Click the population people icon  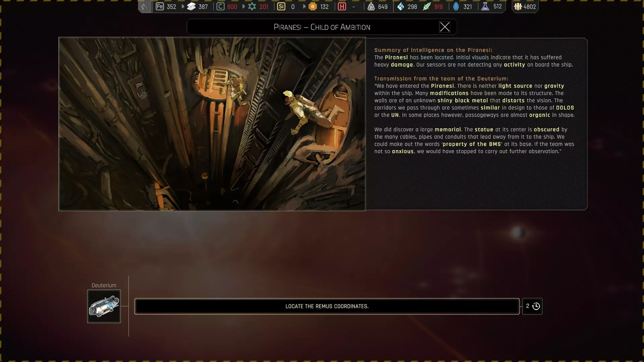(x=518, y=6)
